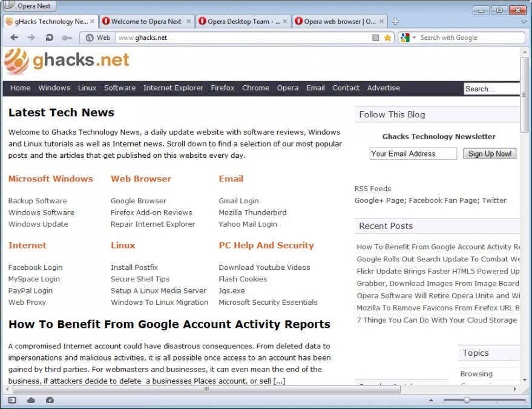Adjust the zoom slider in status bar
This screenshot has height=409, width=532.
(467, 400)
